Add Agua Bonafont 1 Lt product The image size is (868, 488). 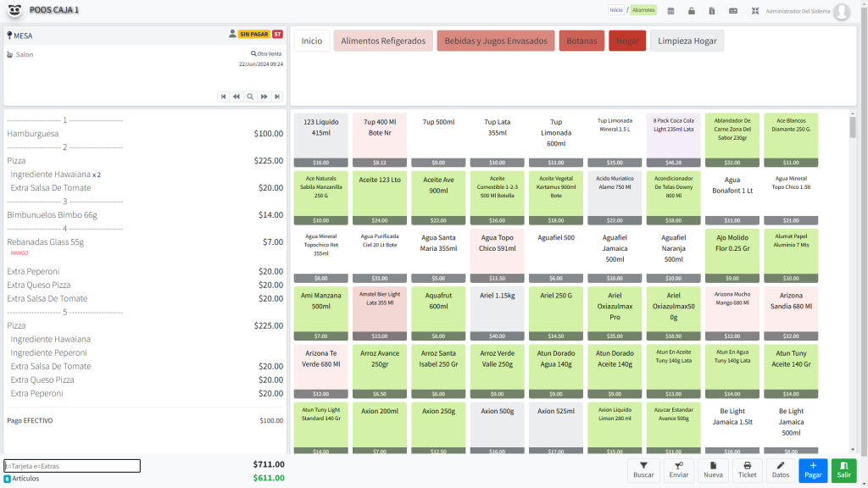coord(732,198)
